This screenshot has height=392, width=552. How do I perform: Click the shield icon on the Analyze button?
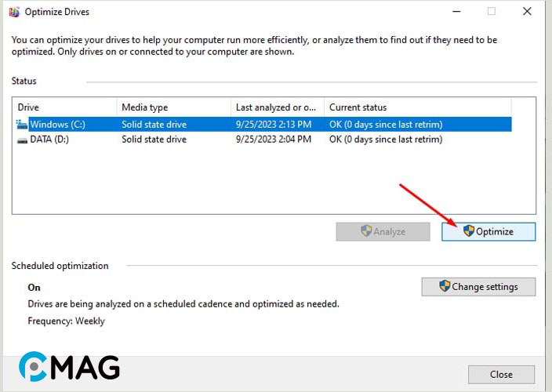[366, 231]
